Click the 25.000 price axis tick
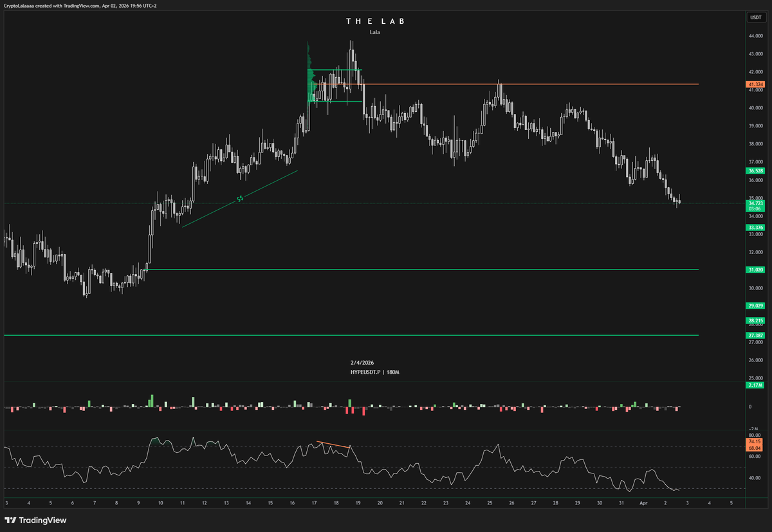The width and height of the screenshot is (772, 532). [x=755, y=378]
